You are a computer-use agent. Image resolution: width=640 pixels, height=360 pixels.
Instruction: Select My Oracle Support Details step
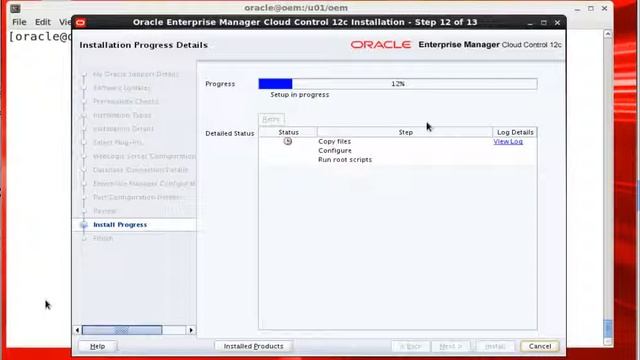coord(136,74)
